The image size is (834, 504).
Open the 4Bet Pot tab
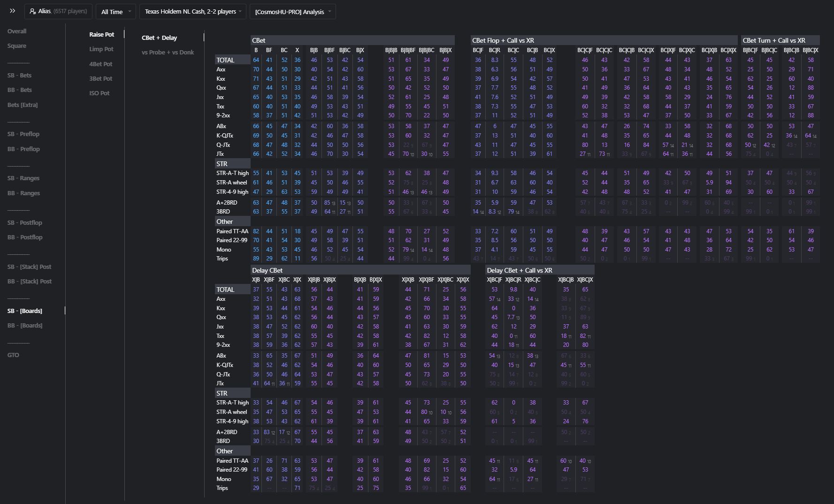(101, 64)
